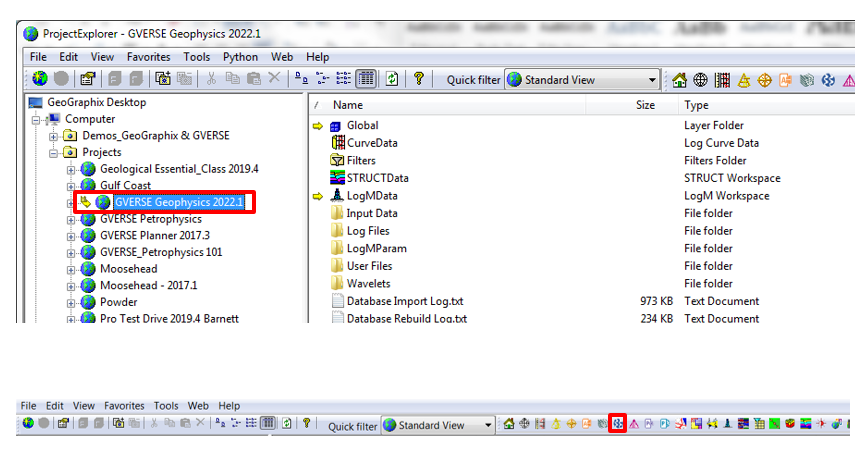
Task: Click the scissors Cut icon in upper toolbar
Action: click(211, 79)
